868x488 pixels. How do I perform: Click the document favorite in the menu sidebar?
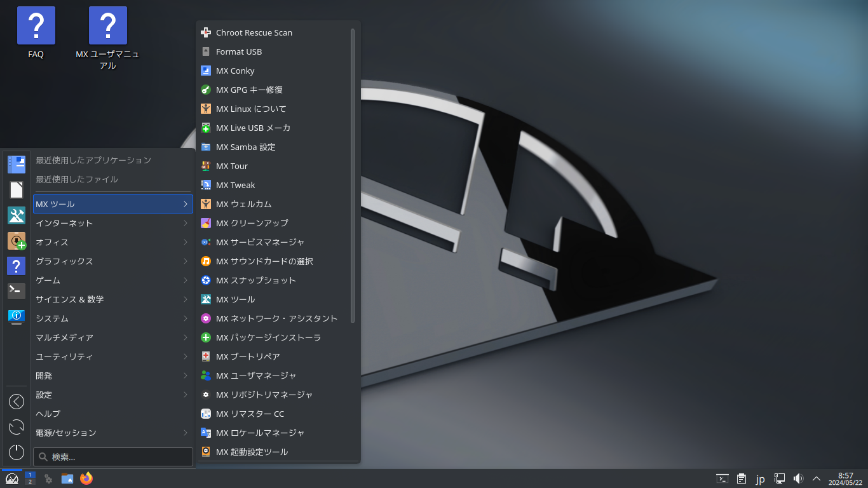pos(17,190)
